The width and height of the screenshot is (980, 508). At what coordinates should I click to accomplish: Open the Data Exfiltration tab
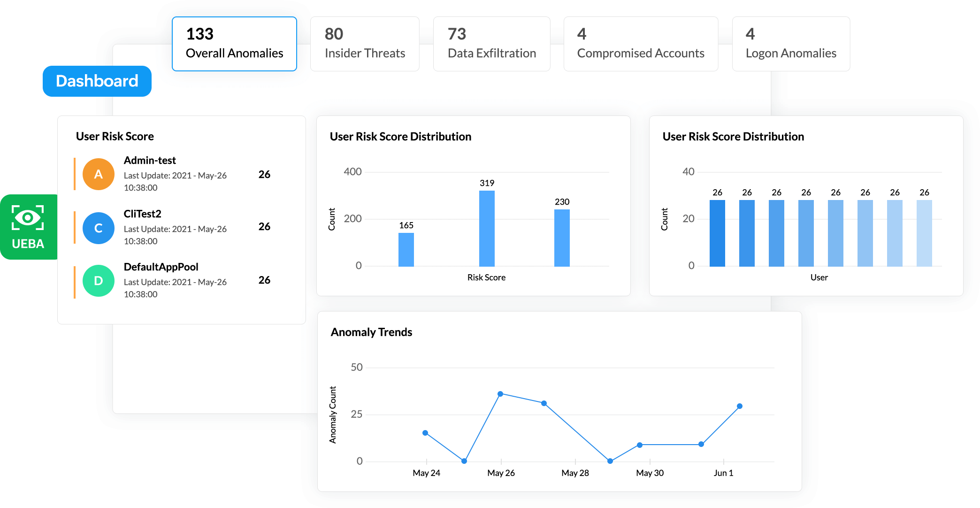point(491,44)
